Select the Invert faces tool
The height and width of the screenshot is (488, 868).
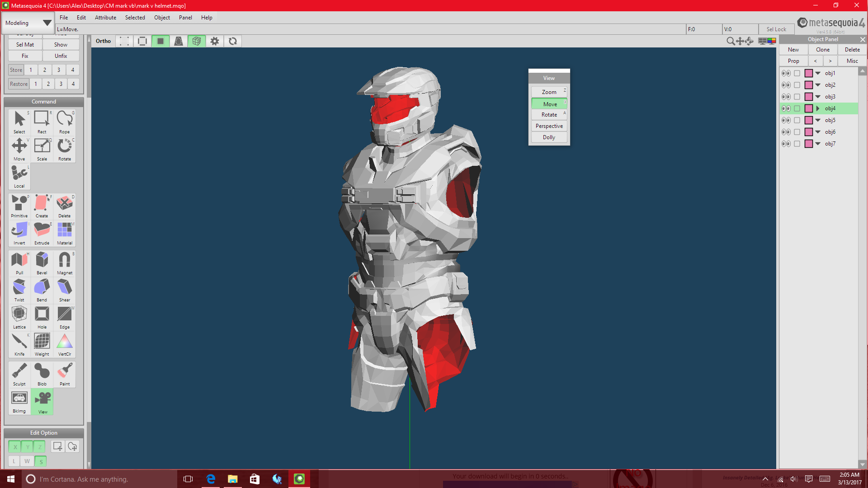point(19,233)
